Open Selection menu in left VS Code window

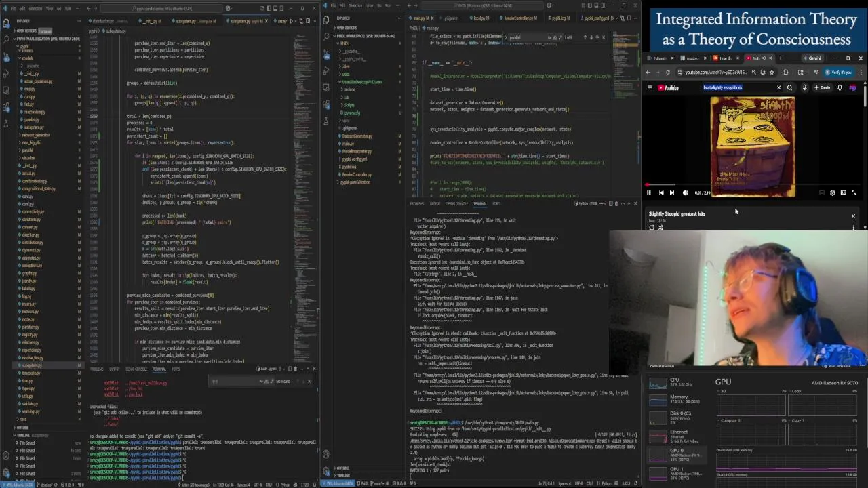point(35,9)
